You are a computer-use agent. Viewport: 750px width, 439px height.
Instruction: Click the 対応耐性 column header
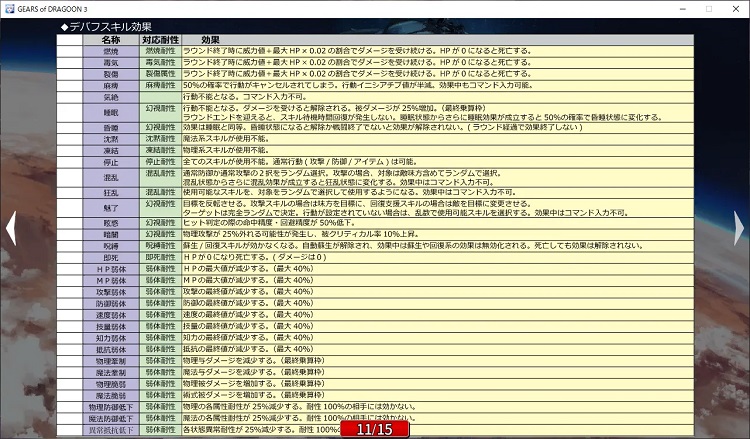(160, 40)
